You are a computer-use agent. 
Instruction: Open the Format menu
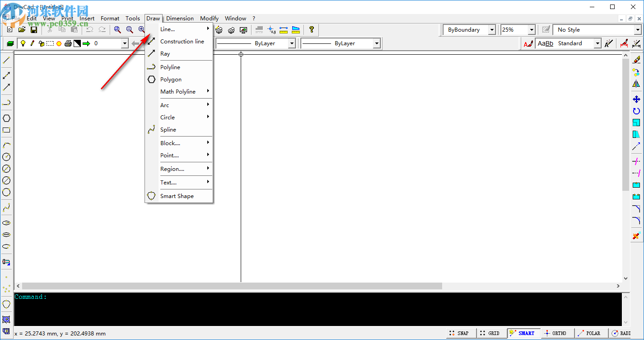(110, 19)
